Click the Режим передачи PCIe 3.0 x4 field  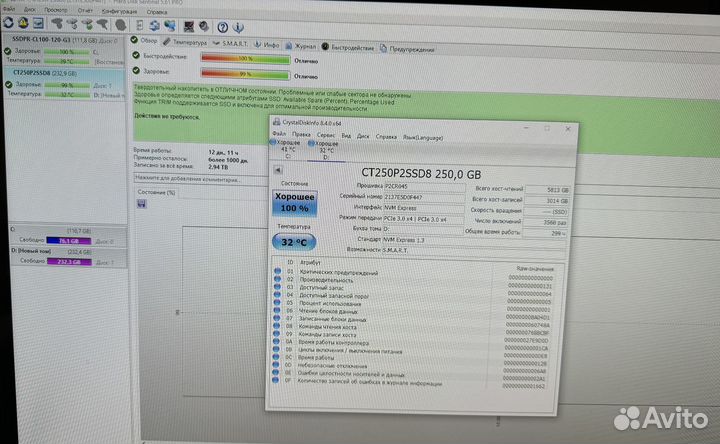point(422,219)
